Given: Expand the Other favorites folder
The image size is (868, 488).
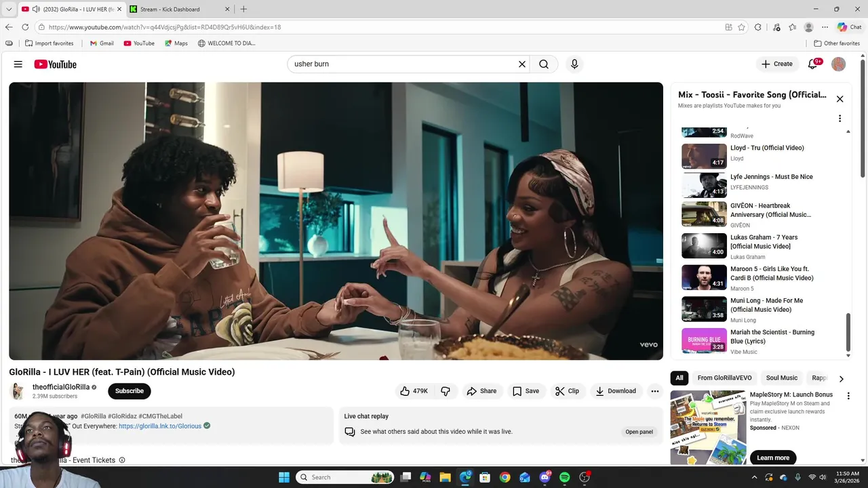Looking at the screenshot, I should click(837, 43).
